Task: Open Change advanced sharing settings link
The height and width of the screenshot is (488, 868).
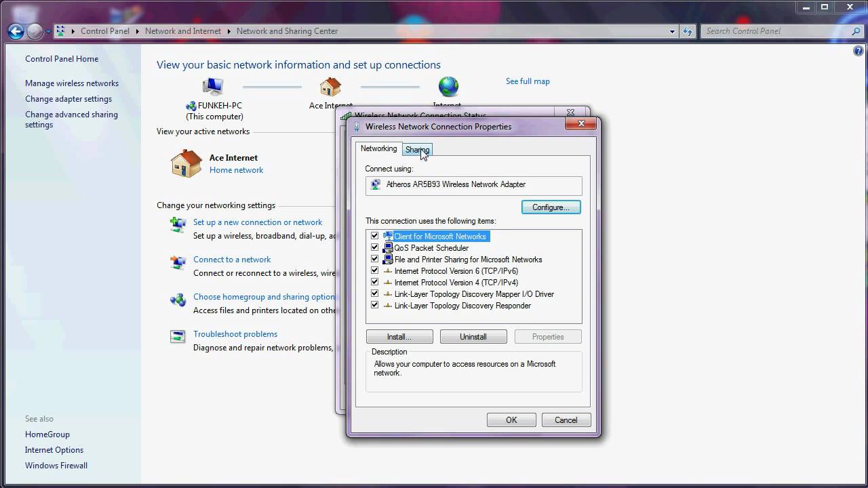Action: pos(71,119)
